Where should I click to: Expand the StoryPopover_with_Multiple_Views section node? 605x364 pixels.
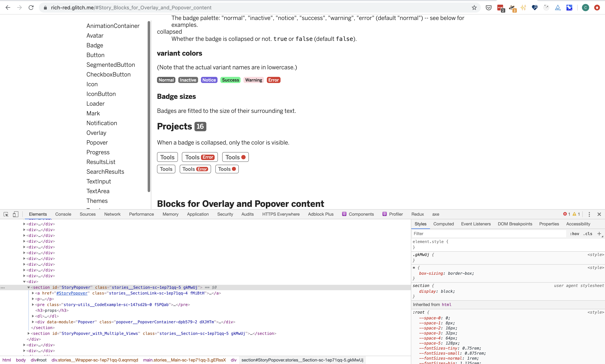pyautogui.click(x=29, y=333)
